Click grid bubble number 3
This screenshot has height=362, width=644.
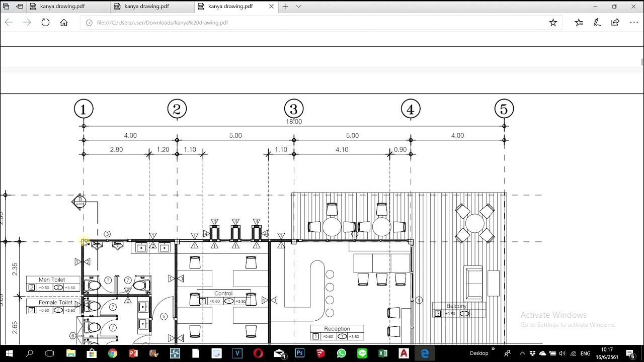pyautogui.click(x=294, y=109)
